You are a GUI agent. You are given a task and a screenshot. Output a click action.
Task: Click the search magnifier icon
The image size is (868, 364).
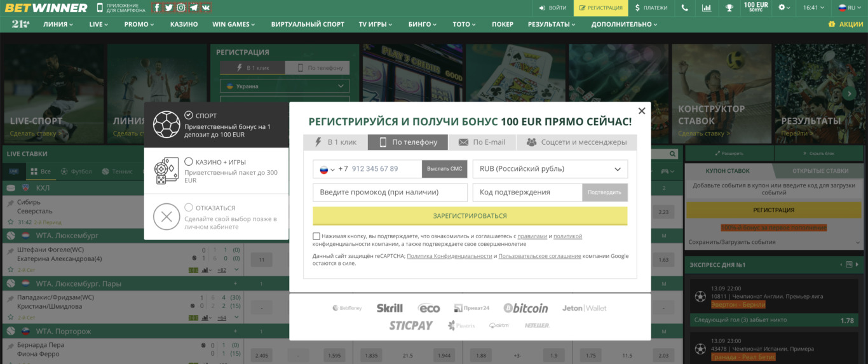point(673,154)
